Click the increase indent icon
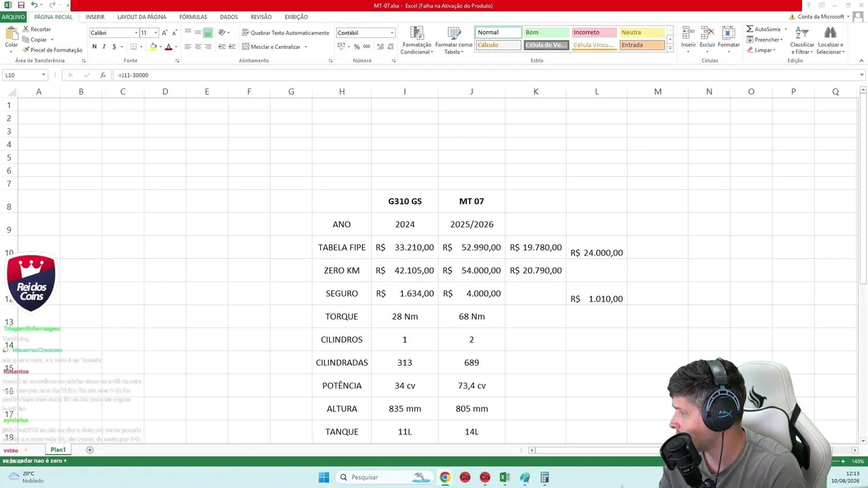The image size is (868, 488). tap(232, 47)
